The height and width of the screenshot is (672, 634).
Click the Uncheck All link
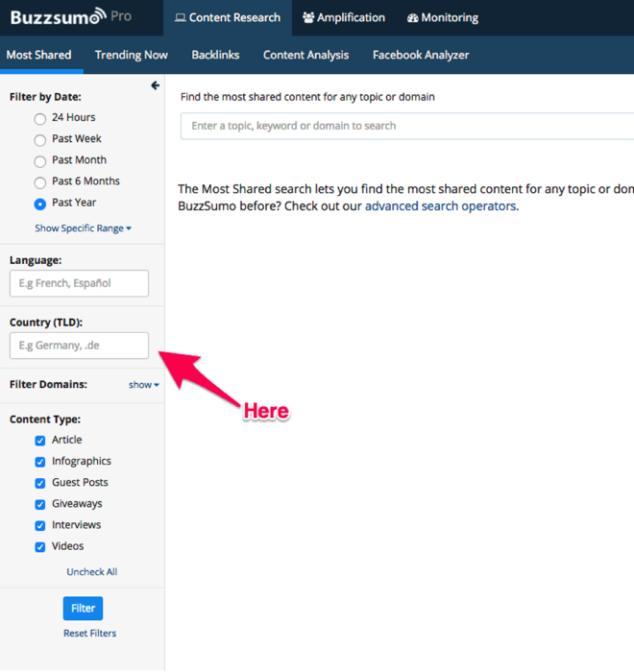[92, 572]
